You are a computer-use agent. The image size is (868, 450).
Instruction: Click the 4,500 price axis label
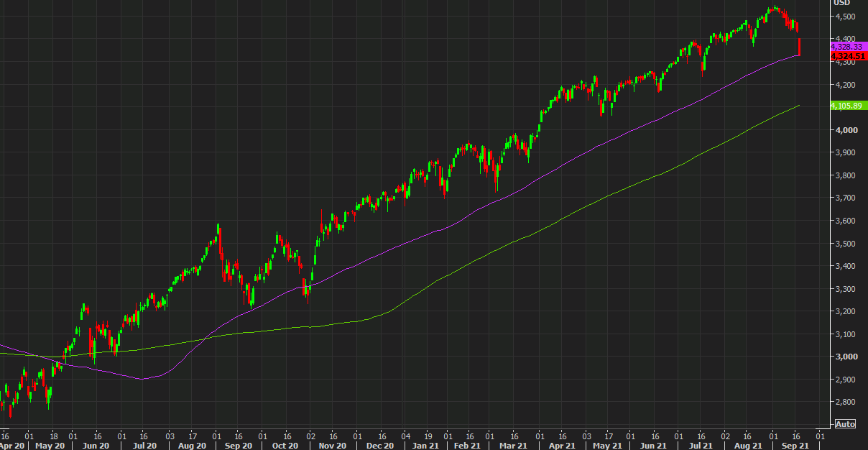click(844, 17)
